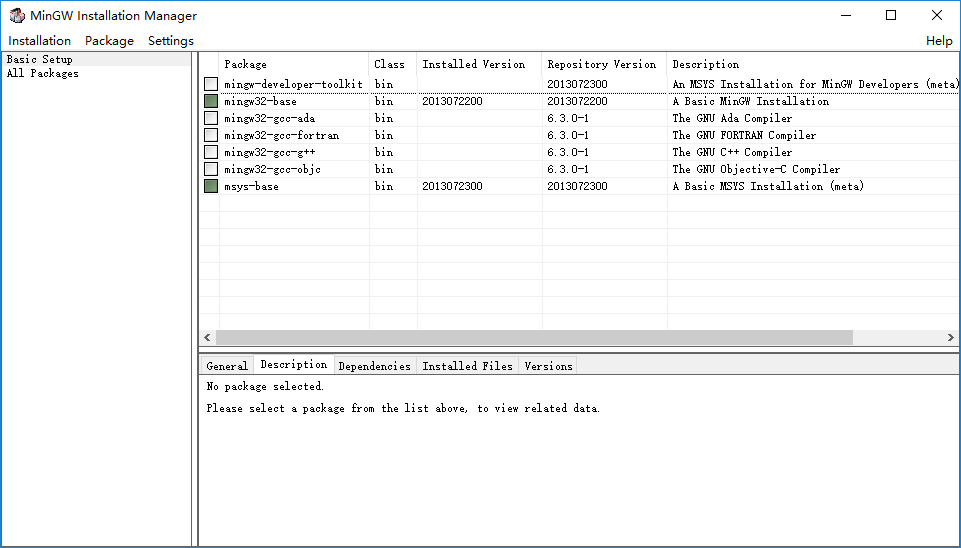The image size is (961, 548).
Task: Click the table's Description column header
Action: 813,64
